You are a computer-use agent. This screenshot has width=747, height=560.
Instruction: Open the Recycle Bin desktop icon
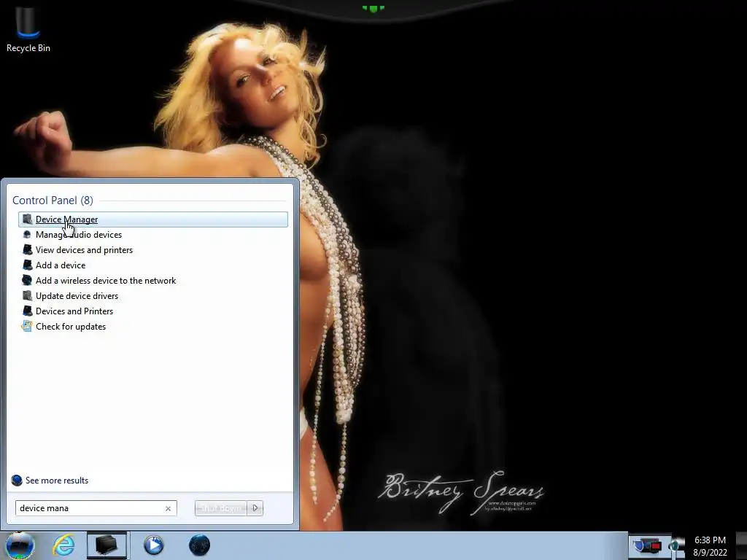(x=28, y=29)
